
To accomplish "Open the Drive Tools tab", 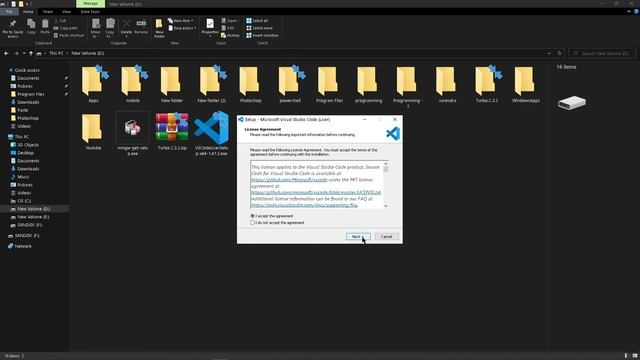I will [90, 12].
